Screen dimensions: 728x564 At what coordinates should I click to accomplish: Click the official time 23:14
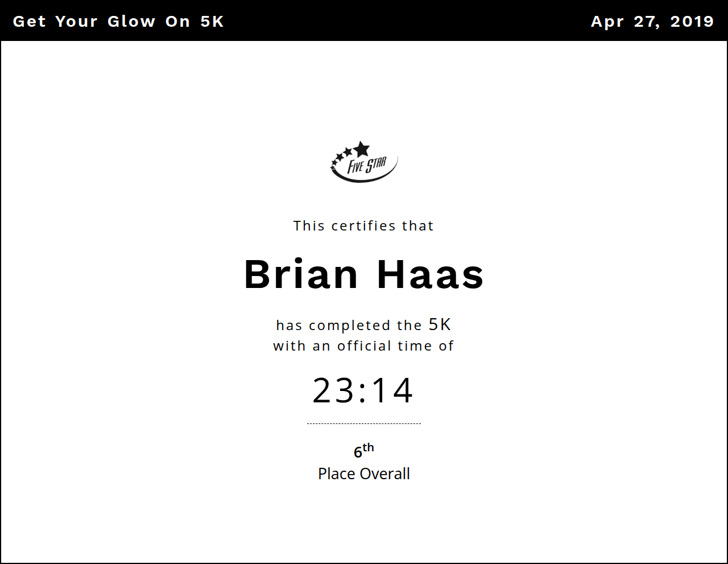(x=363, y=390)
